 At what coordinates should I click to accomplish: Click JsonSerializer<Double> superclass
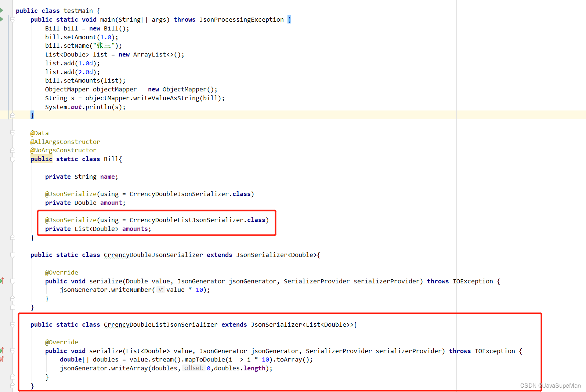tap(276, 255)
